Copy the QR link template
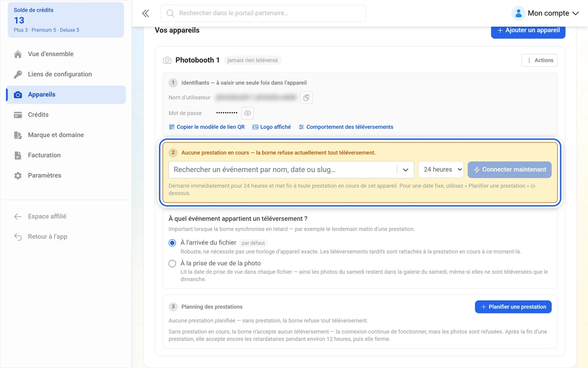The width and height of the screenshot is (588, 368). [207, 127]
